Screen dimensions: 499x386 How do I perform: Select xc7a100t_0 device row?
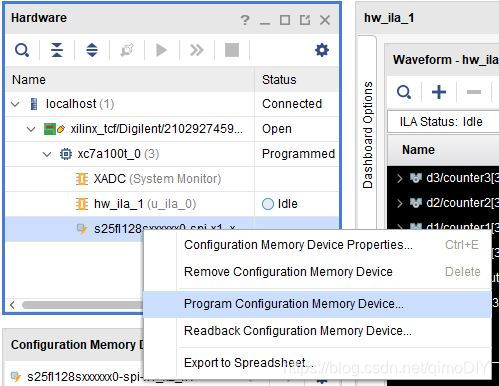coord(172,154)
